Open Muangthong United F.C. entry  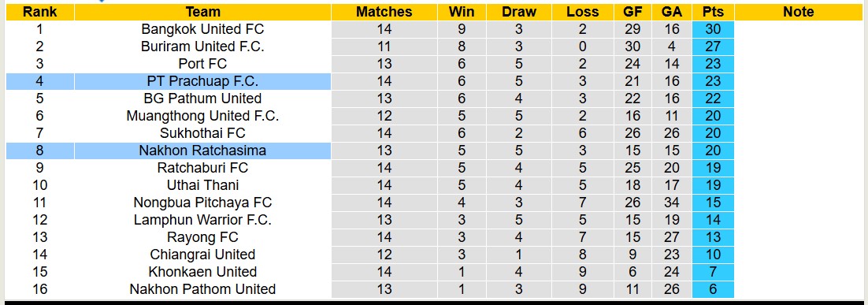pos(202,116)
